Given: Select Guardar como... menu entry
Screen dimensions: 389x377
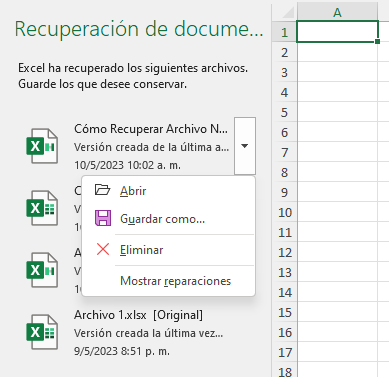Looking at the screenshot, I should click(x=162, y=219).
